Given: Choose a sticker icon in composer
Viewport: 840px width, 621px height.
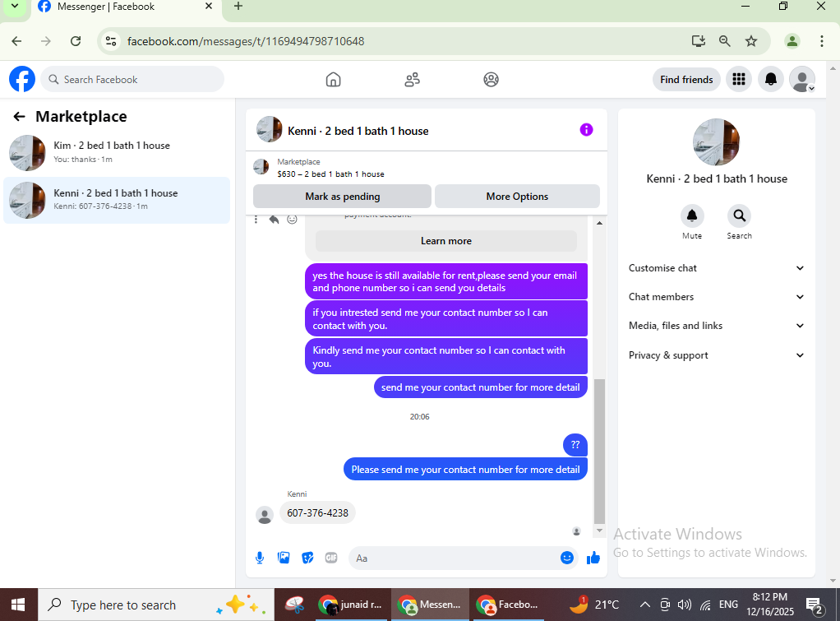Looking at the screenshot, I should click(x=307, y=558).
